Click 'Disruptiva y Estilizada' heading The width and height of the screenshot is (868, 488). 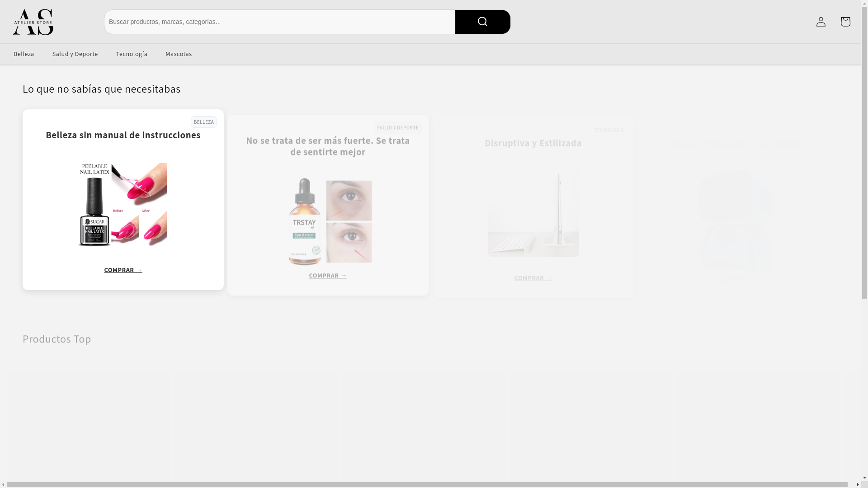click(533, 143)
